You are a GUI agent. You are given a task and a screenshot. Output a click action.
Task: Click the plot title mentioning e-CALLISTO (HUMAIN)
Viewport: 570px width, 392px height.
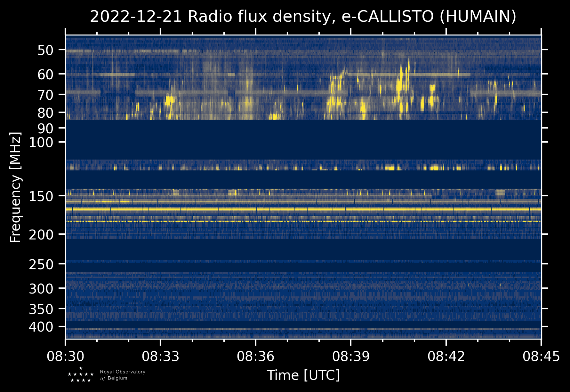click(303, 17)
